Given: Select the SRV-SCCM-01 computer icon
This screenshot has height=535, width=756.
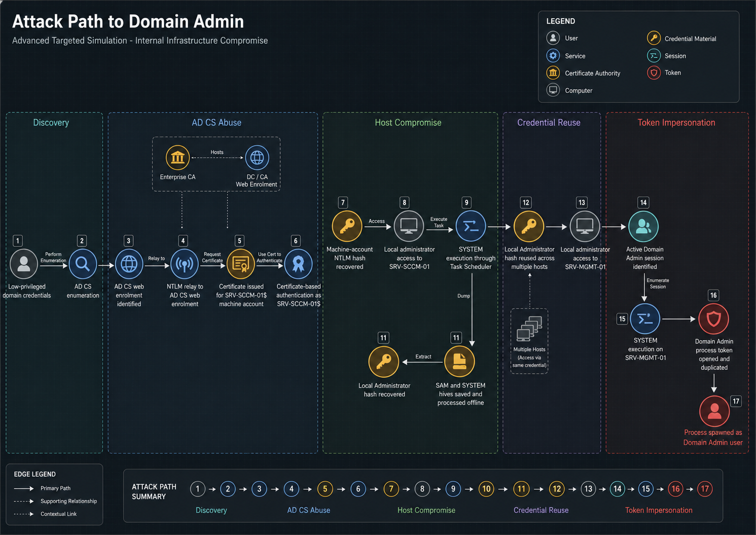Looking at the screenshot, I should point(409,226).
